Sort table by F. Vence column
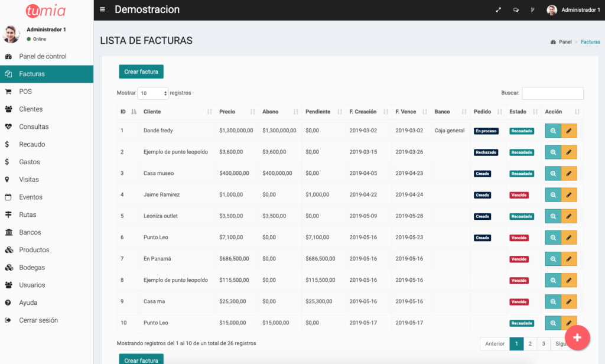605x364 pixels. [x=412, y=112]
